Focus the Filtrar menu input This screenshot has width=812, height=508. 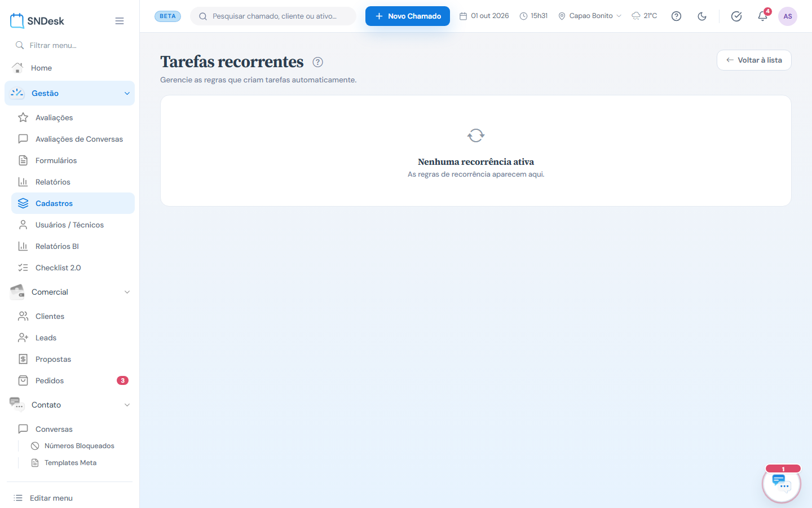(x=70, y=45)
